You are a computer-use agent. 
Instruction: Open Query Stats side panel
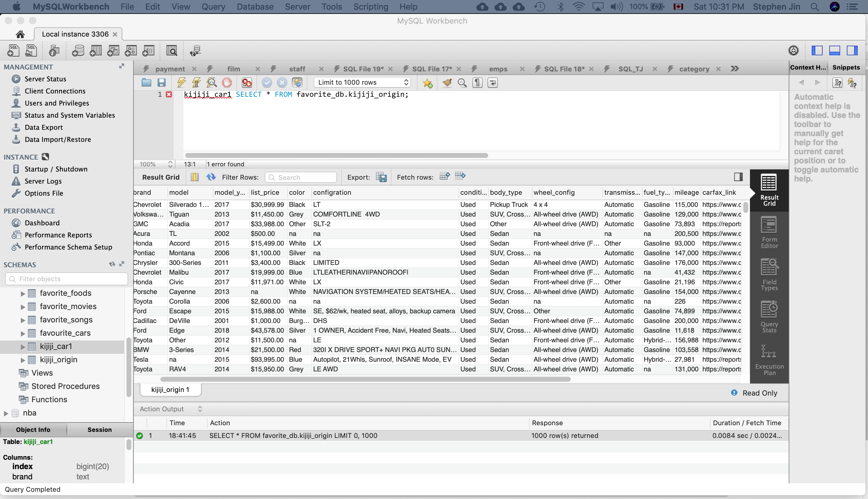(x=769, y=317)
